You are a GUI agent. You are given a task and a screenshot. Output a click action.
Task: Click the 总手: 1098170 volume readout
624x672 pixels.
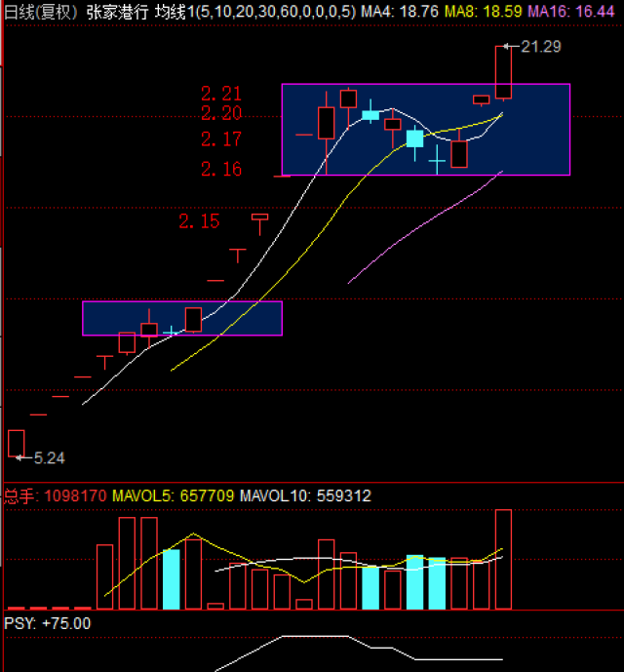[55, 495]
